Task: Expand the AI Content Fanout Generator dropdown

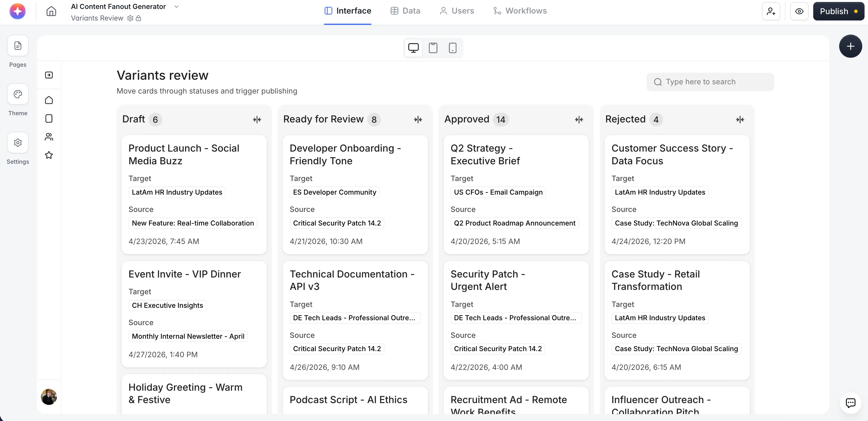Action: click(176, 6)
